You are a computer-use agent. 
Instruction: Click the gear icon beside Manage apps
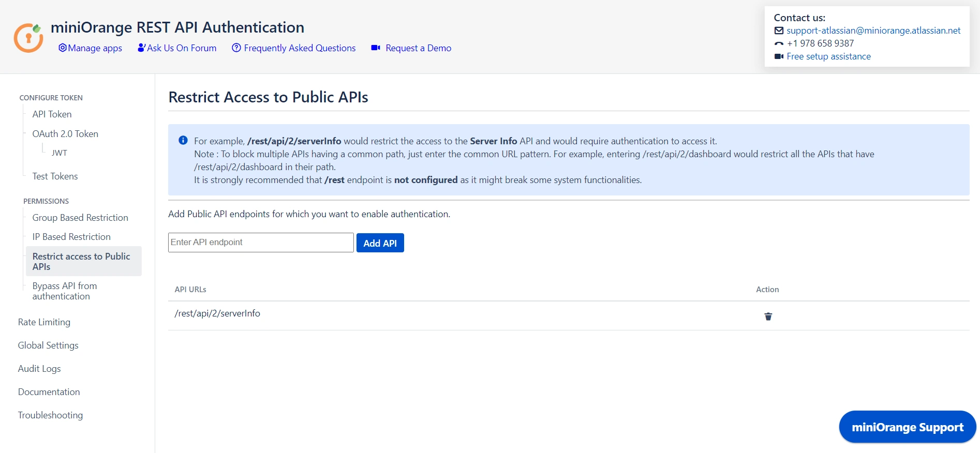coord(63,48)
